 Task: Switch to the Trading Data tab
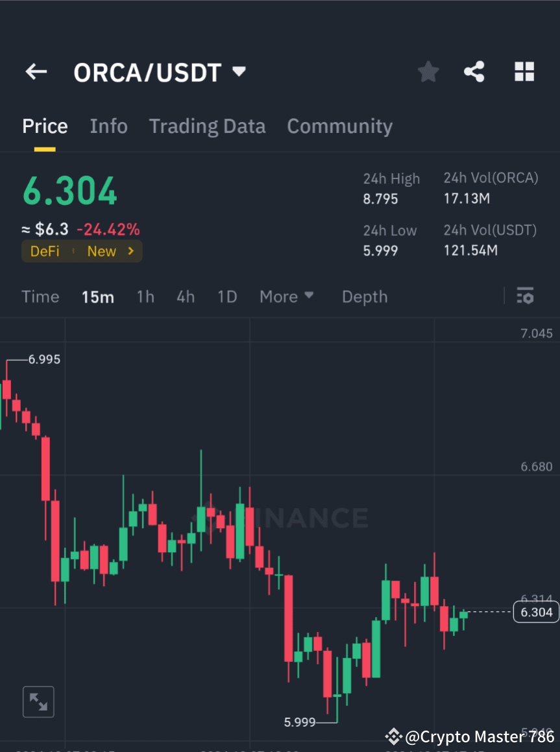(x=207, y=126)
